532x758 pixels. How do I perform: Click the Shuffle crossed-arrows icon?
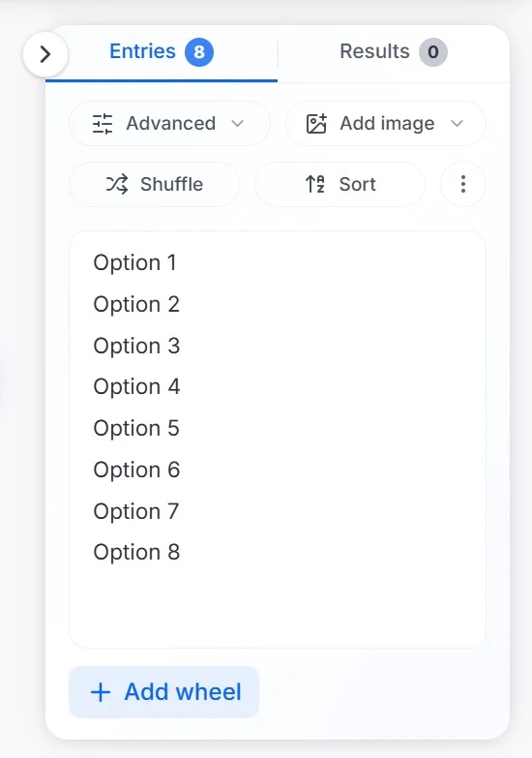[x=117, y=184]
